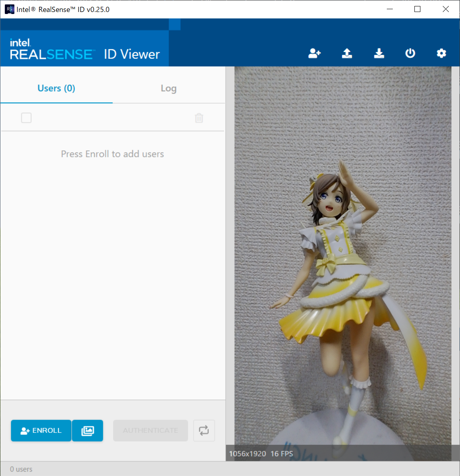Screen dimensions: 460x476
Task: Click the '1056x1920 16 FPS' overlay text
Action: click(x=261, y=454)
